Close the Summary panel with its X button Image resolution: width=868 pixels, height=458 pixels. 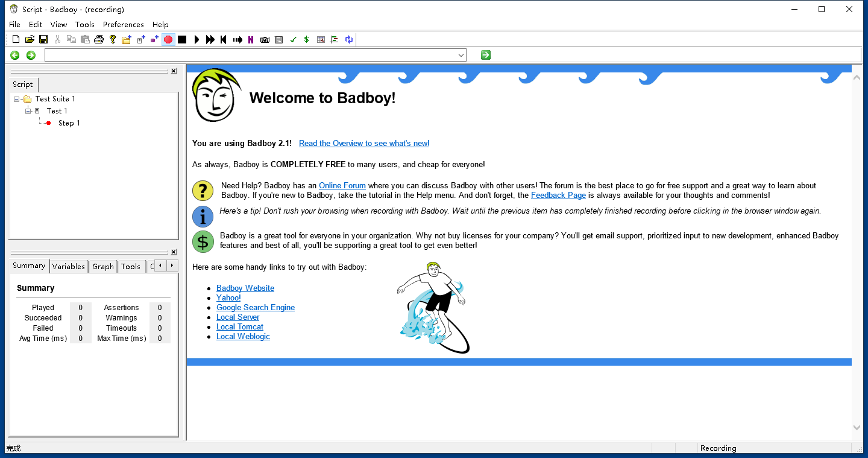174,252
